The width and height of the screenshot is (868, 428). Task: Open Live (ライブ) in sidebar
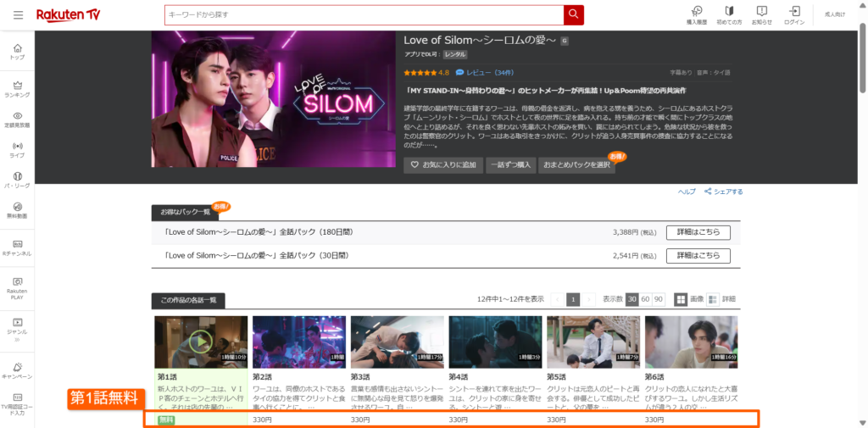(17, 150)
